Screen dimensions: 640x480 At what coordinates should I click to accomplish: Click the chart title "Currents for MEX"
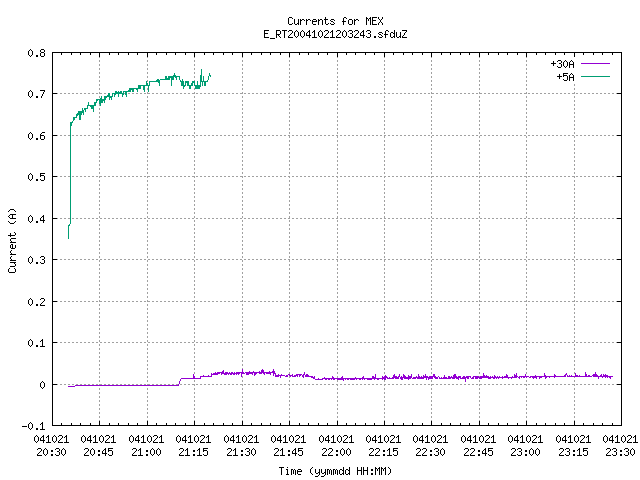click(x=335, y=21)
